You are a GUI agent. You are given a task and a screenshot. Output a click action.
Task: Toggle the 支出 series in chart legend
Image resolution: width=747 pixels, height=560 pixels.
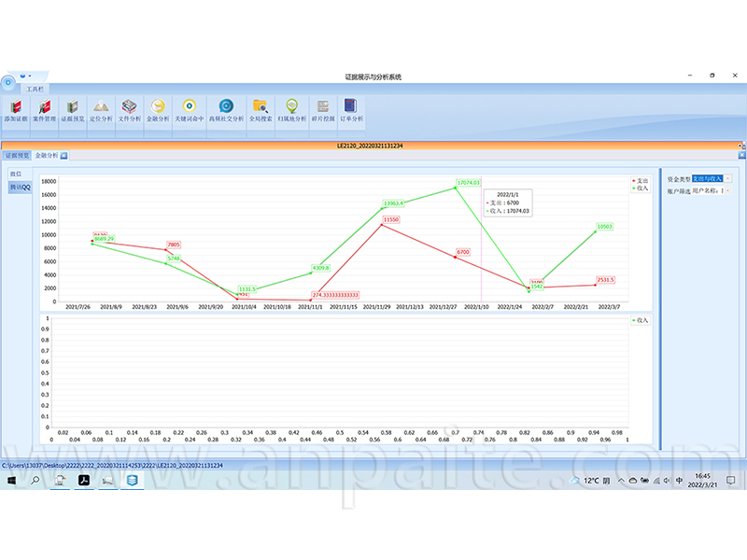[x=640, y=180]
